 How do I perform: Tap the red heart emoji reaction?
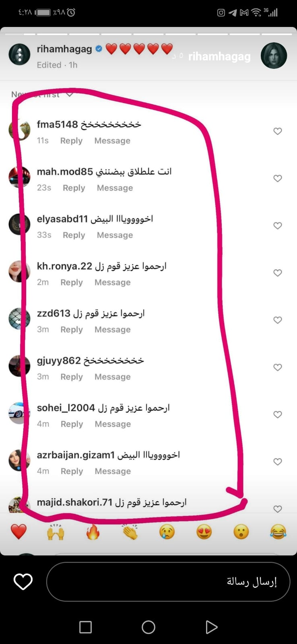[19, 532]
